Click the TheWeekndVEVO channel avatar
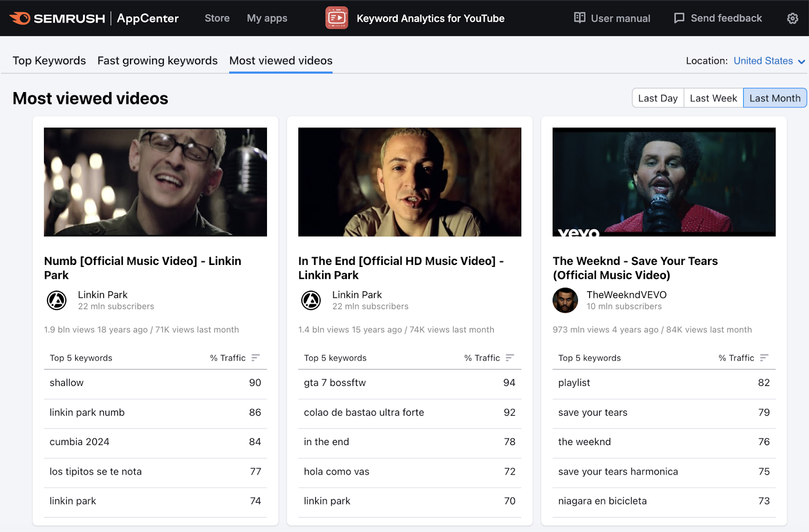Viewport: 809px width, 532px height. point(565,300)
